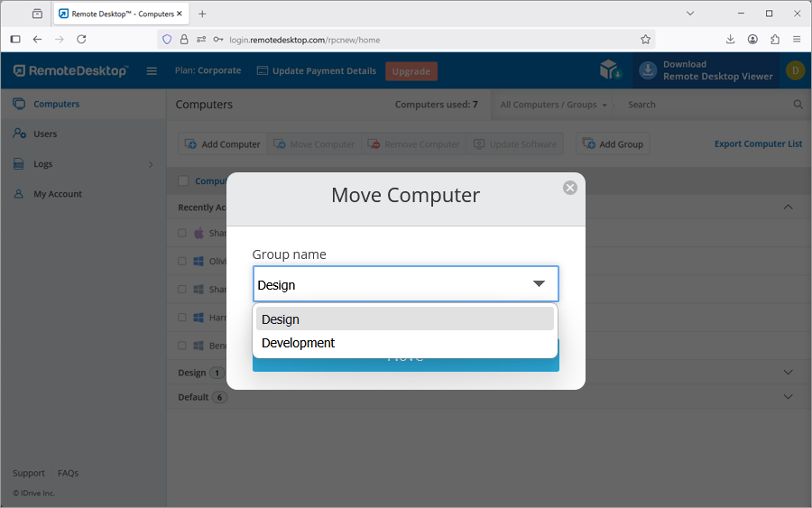Select Development from group dropdown list
Image resolution: width=812 pixels, height=508 pixels.
(298, 343)
